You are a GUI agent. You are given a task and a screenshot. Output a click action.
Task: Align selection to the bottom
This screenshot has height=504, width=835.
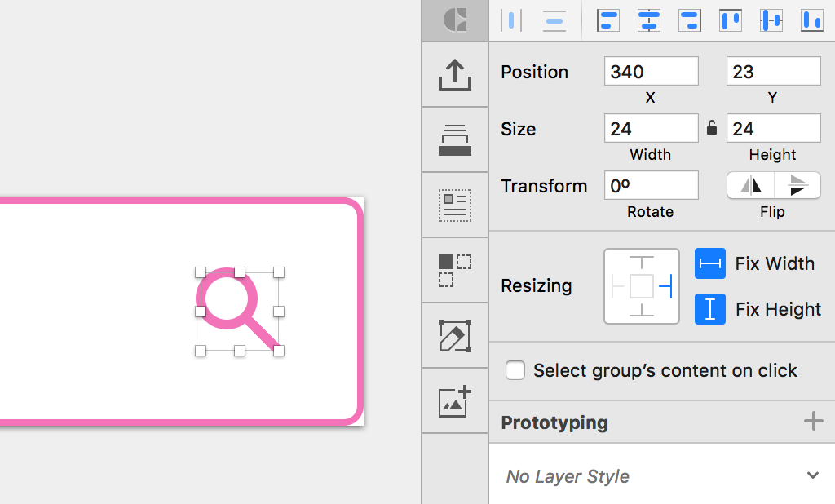click(x=811, y=20)
